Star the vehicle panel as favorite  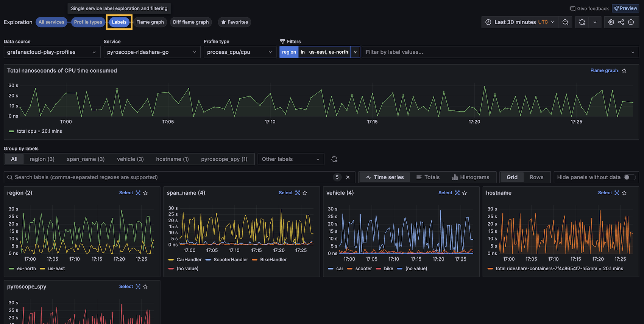465,193
